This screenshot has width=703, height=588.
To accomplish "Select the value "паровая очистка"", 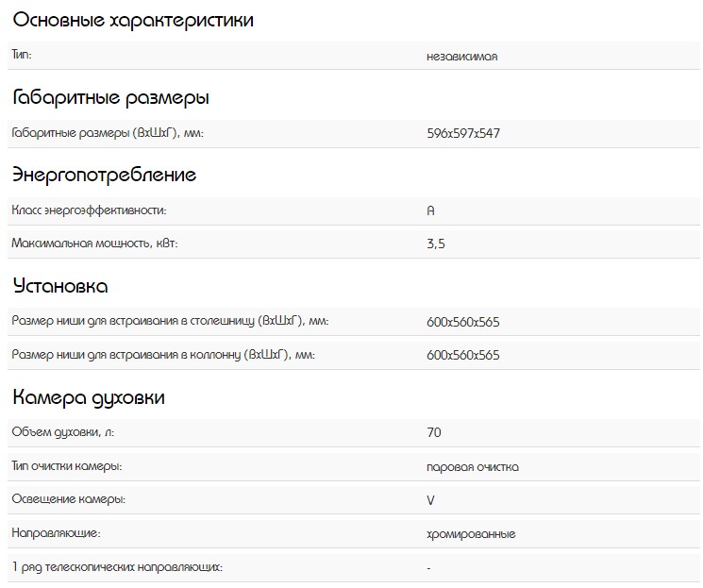I will [472, 466].
